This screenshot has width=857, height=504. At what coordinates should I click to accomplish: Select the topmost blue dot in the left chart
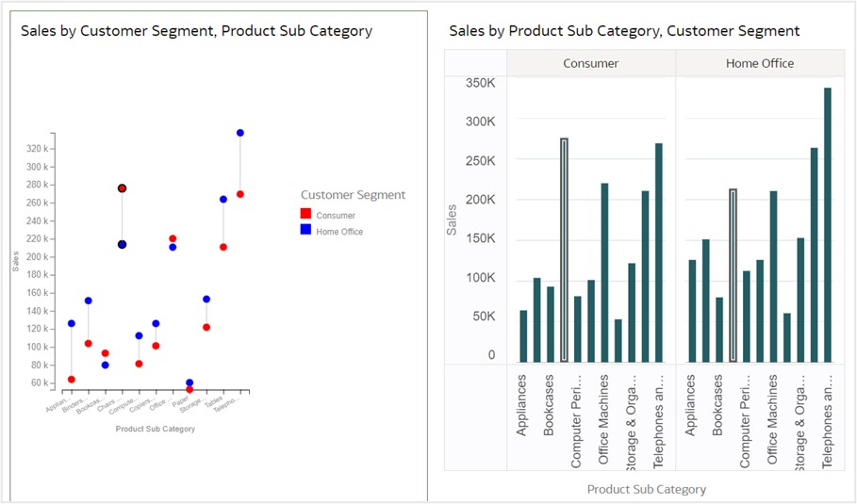(x=240, y=133)
